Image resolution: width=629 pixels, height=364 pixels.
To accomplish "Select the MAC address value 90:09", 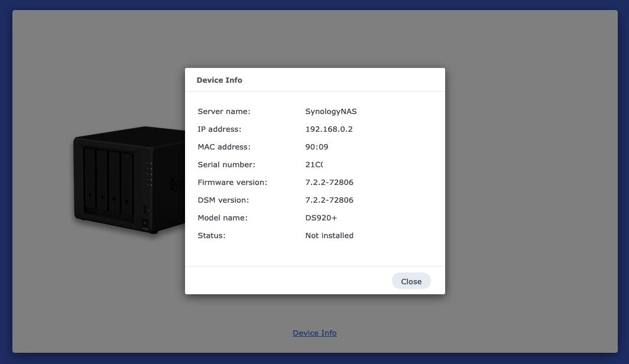I will point(316,147).
